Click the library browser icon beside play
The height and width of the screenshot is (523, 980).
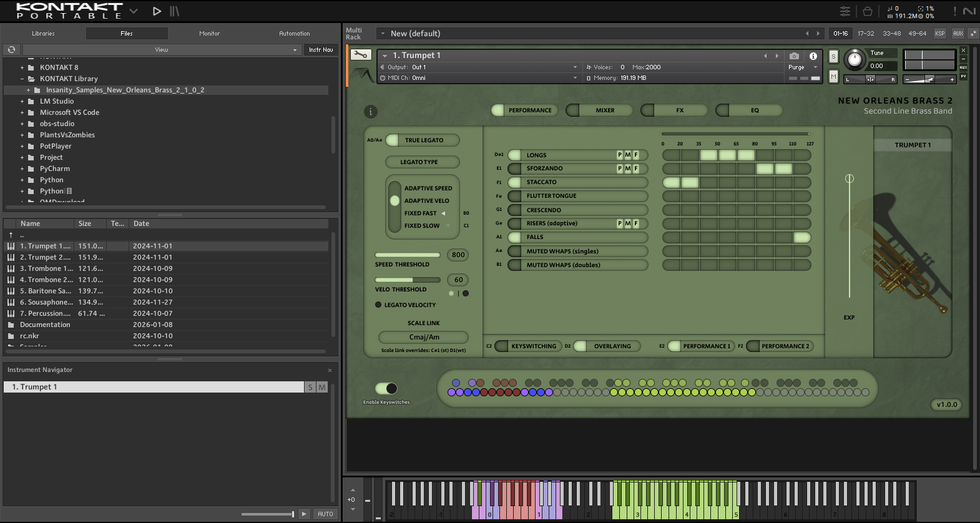point(175,11)
